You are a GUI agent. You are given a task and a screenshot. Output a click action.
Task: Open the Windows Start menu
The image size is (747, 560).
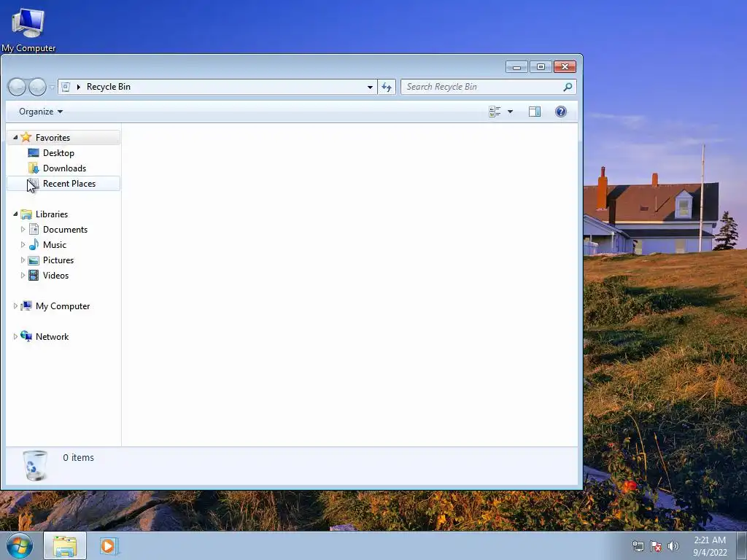coord(20,545)
